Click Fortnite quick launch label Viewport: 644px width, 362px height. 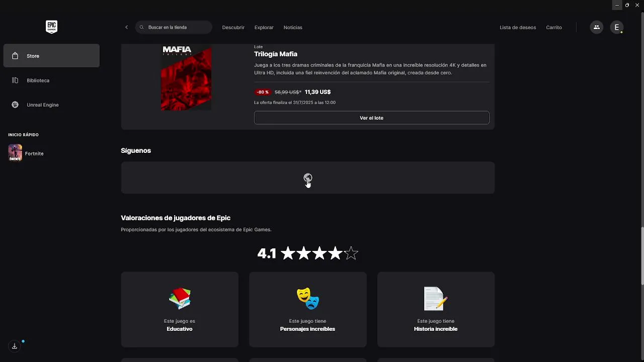click(34, 153)
